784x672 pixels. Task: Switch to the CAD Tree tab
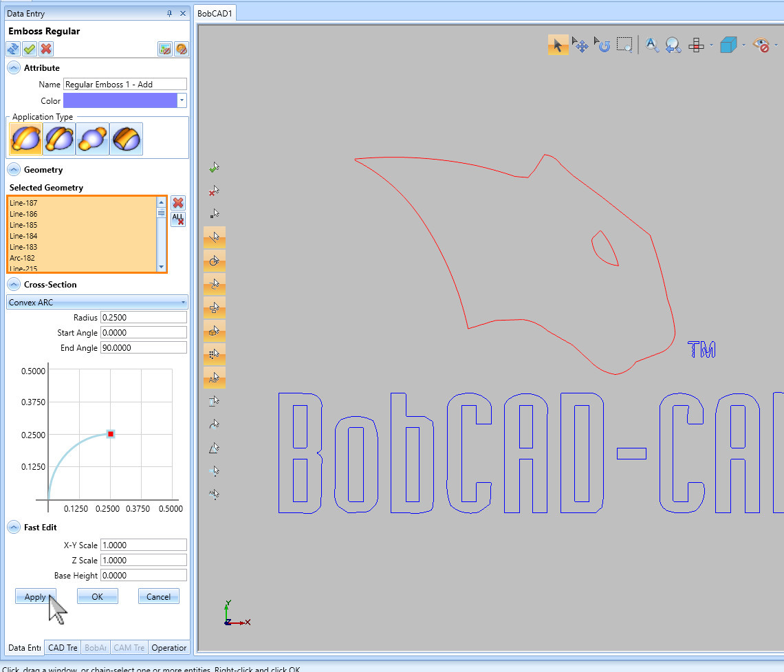(62, 647)
